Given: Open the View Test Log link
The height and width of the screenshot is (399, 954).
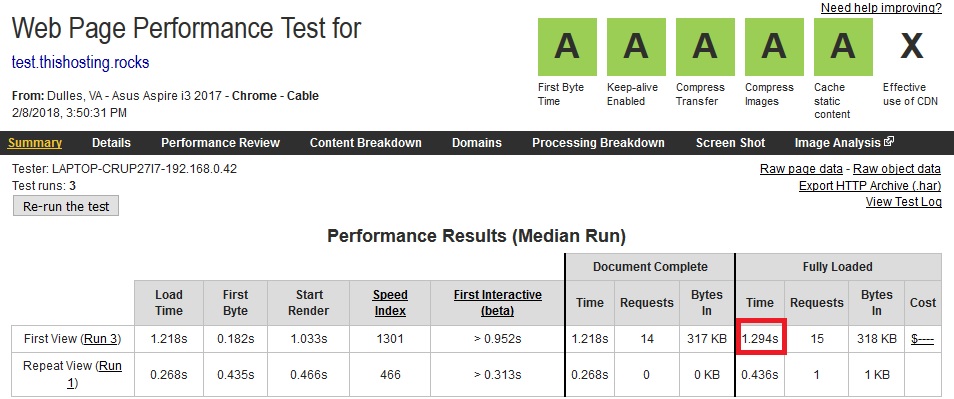Looking at the screenshot, I should tap(904, 202).
